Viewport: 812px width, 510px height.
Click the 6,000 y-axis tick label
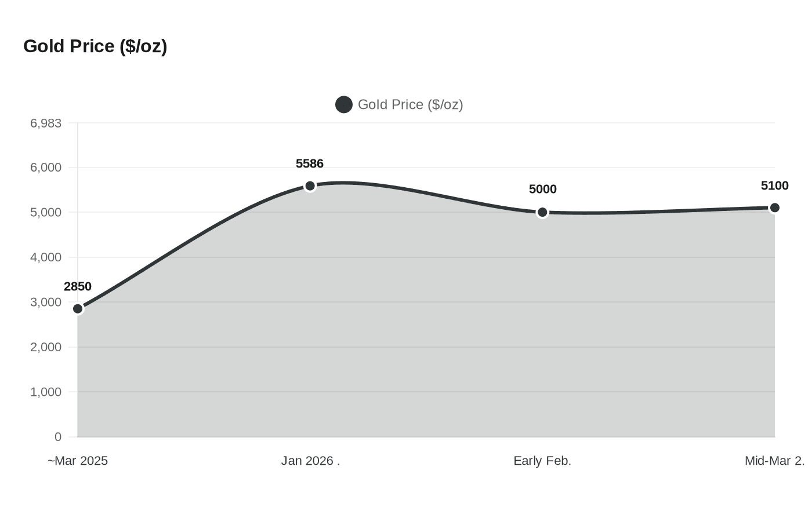(x=46, y=167)
